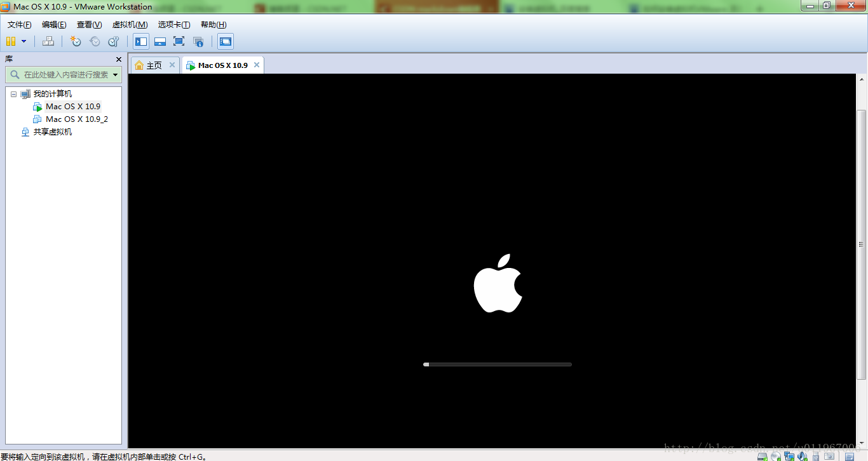Open the 选项卡(T) menu
The height and width of the screenshot is (461, 868).
click(174, 25)
